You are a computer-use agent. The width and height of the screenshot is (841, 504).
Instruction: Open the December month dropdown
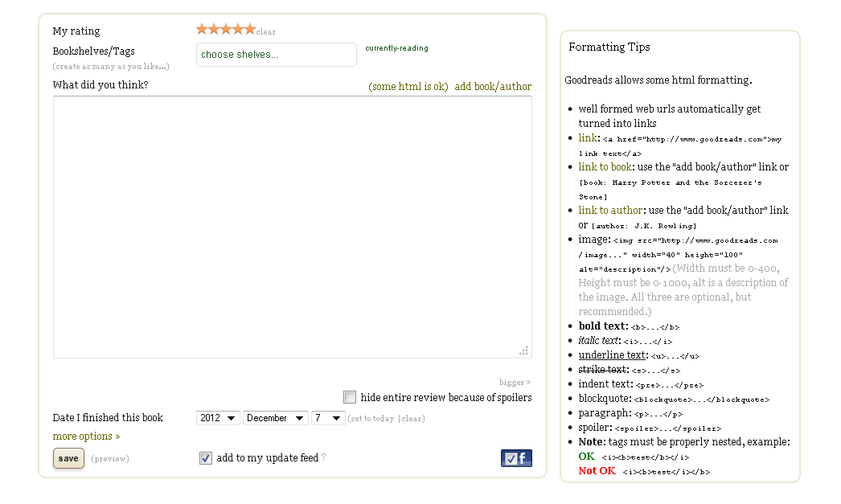tap(276, 418)
